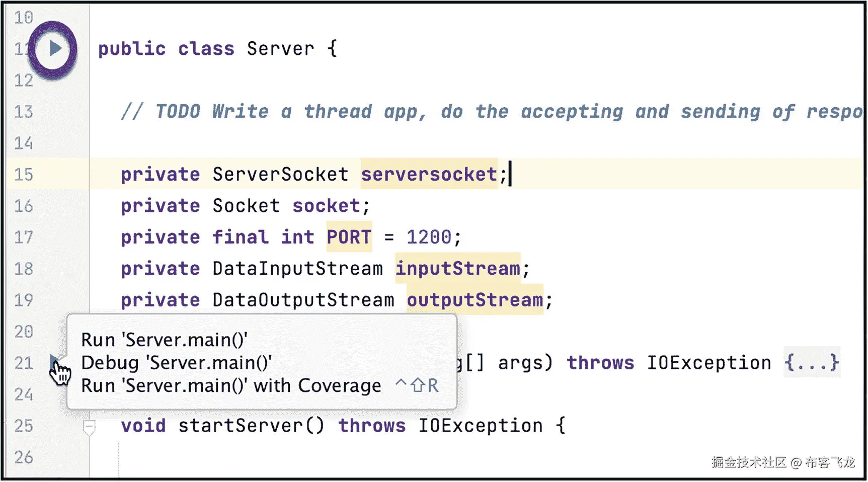Click the TODO comment on line 13

click(x=492, y=112)
